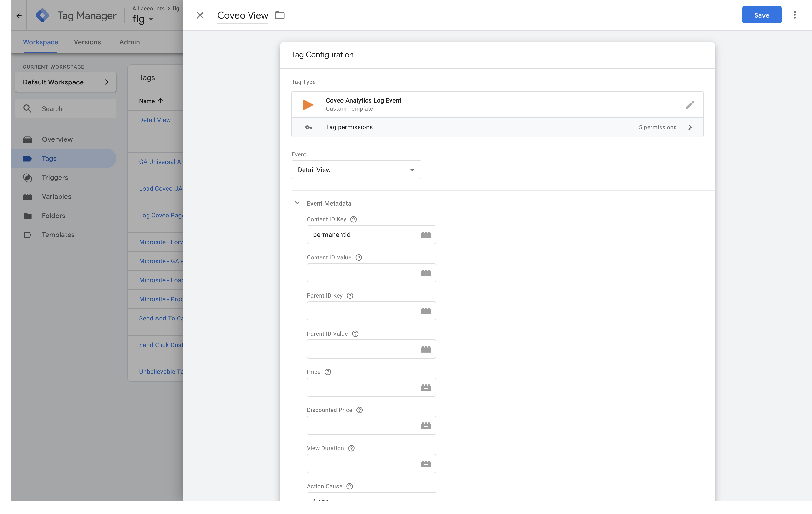Screen dimensions: 812x514
Task: Click the Parent ID Key input field
Action: click(x=361, y=311)
